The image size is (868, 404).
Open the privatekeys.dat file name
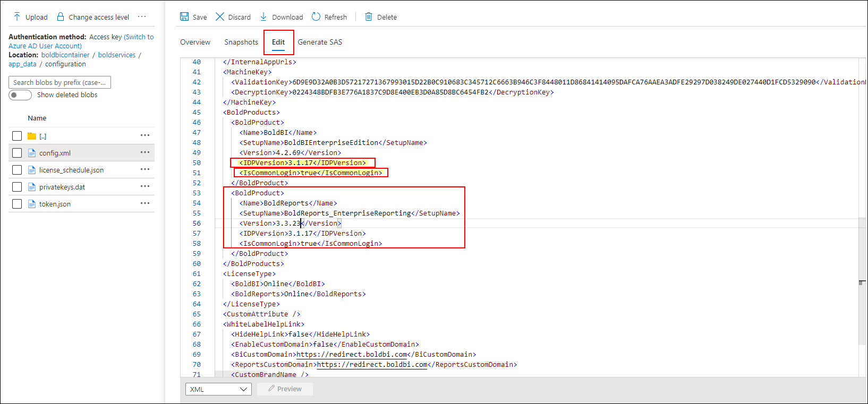(x=62, y=187)
